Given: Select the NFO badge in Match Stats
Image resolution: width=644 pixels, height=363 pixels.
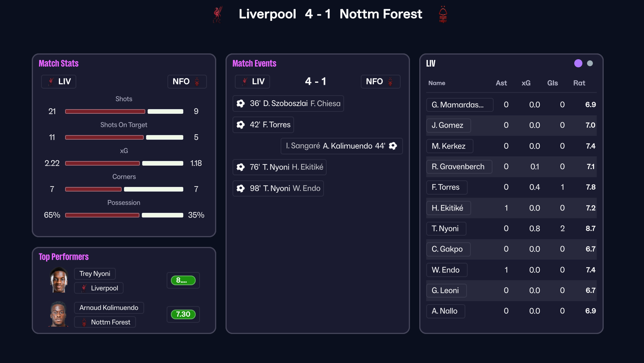Looking at the screenshot, I should coord(187,82).
